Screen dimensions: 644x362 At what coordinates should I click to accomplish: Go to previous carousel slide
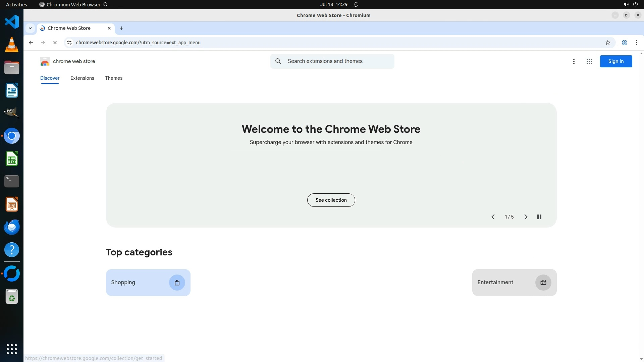(x=493, y=217)
